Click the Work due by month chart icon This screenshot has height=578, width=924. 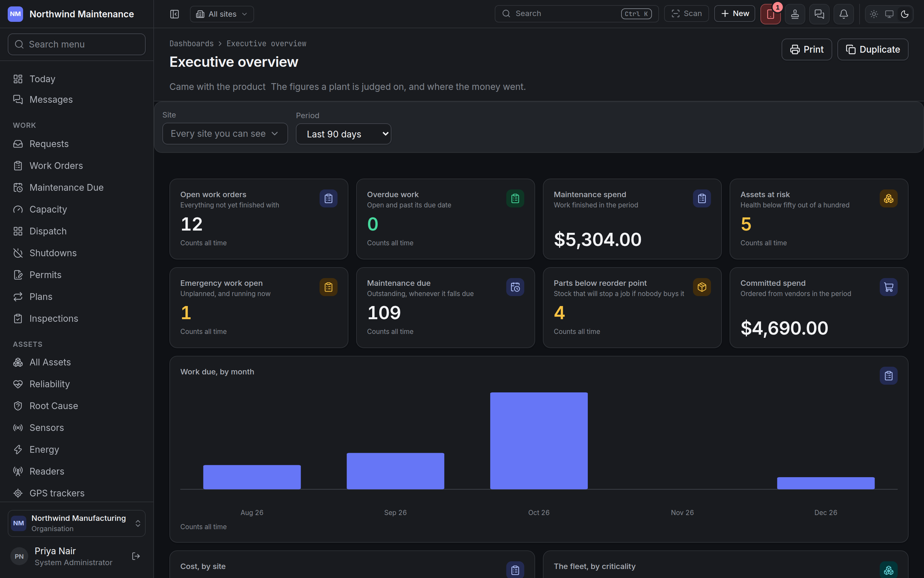click(x=888, y=376)
